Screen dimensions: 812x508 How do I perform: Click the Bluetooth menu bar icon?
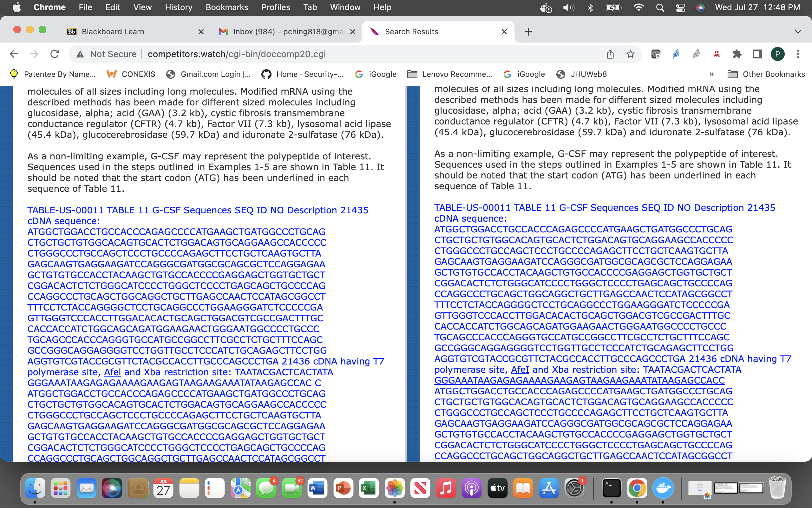coord(590,7)
